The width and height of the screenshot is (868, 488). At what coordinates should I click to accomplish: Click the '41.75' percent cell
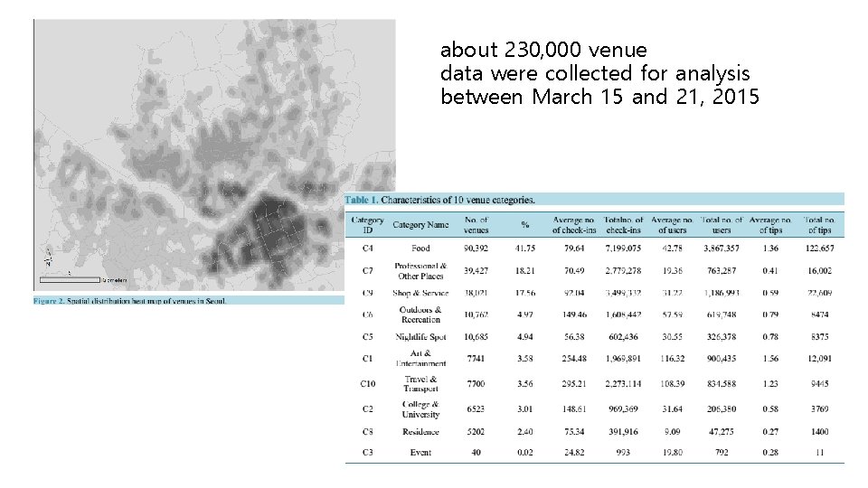tap(524, 249)
